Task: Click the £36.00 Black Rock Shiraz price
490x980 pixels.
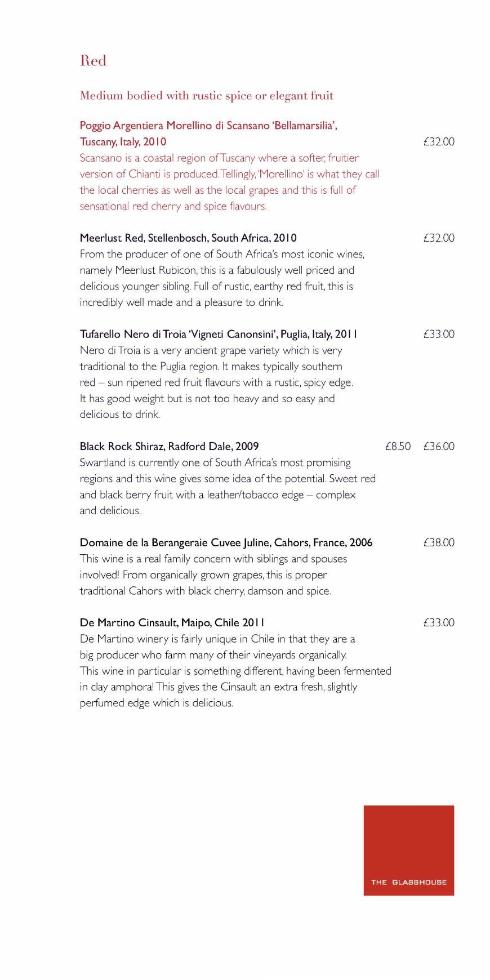Action: pos(439,446)
